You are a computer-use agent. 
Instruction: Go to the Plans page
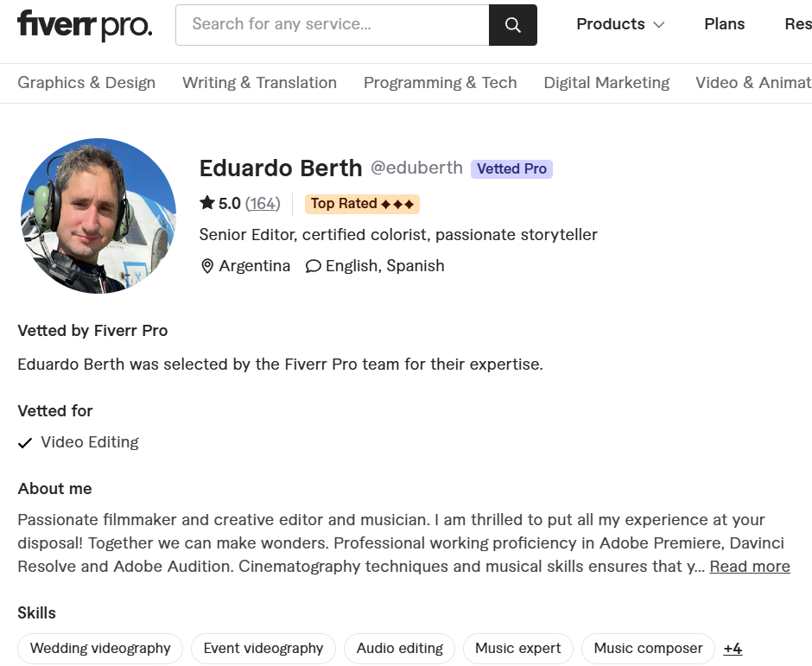[724, 24]
